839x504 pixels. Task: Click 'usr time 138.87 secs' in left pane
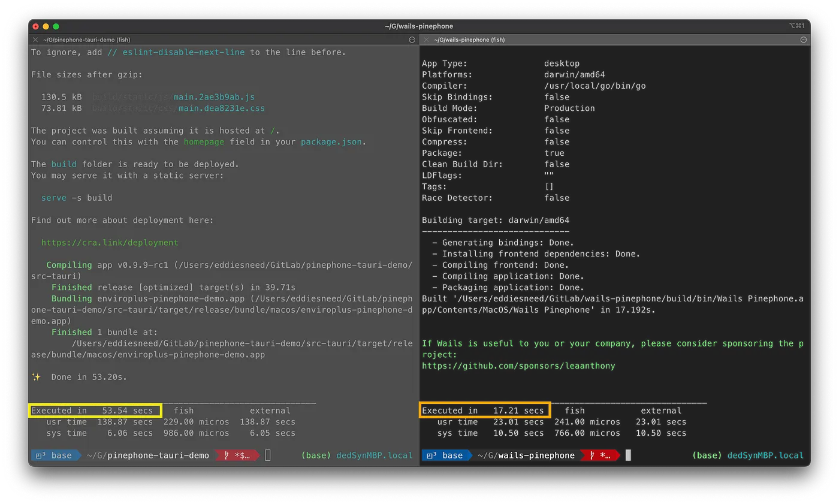tap(99, 422)
